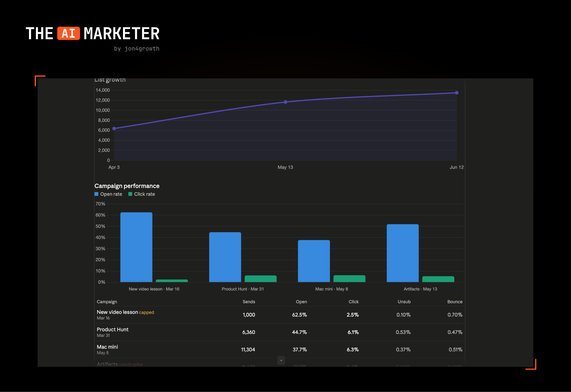Click the Campaign performance heading
The height and width of the screenshot is (392, 571).
(x=127, y=186)
